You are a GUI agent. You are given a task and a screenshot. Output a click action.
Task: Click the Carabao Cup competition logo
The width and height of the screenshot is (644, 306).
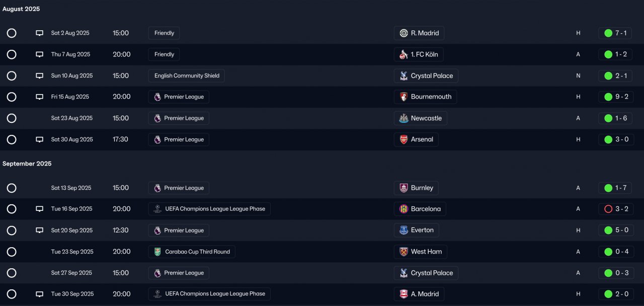(157, 252)
